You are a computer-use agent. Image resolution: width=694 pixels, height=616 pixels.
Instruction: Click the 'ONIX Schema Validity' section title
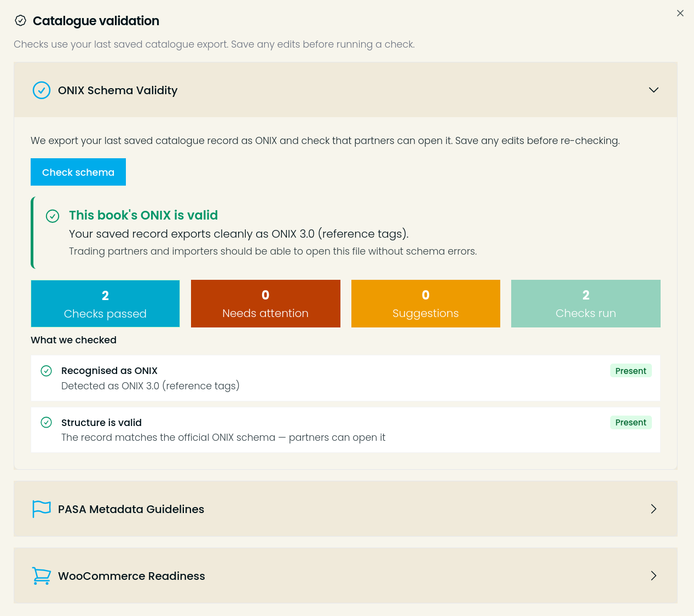pos(118,90)
